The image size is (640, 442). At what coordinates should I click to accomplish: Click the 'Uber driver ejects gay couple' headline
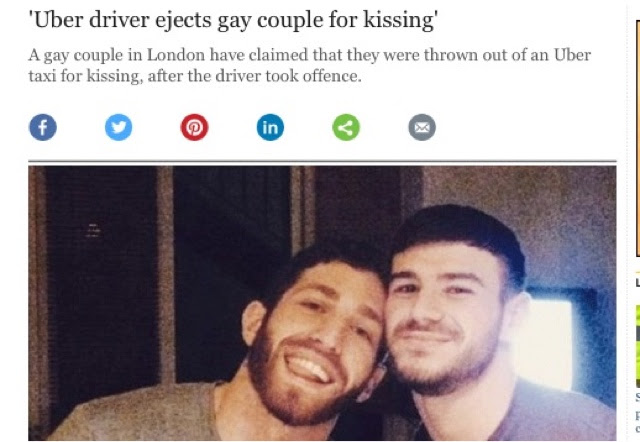tap(233, 20)
